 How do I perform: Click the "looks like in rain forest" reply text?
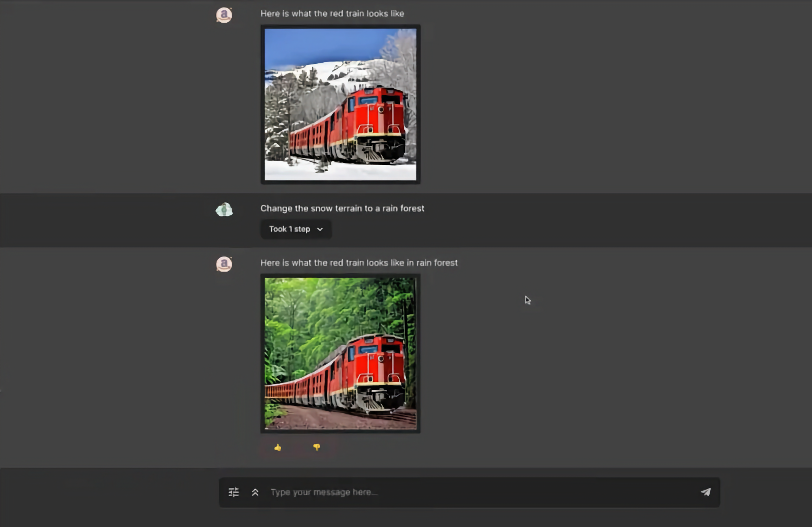pos(412,263)
